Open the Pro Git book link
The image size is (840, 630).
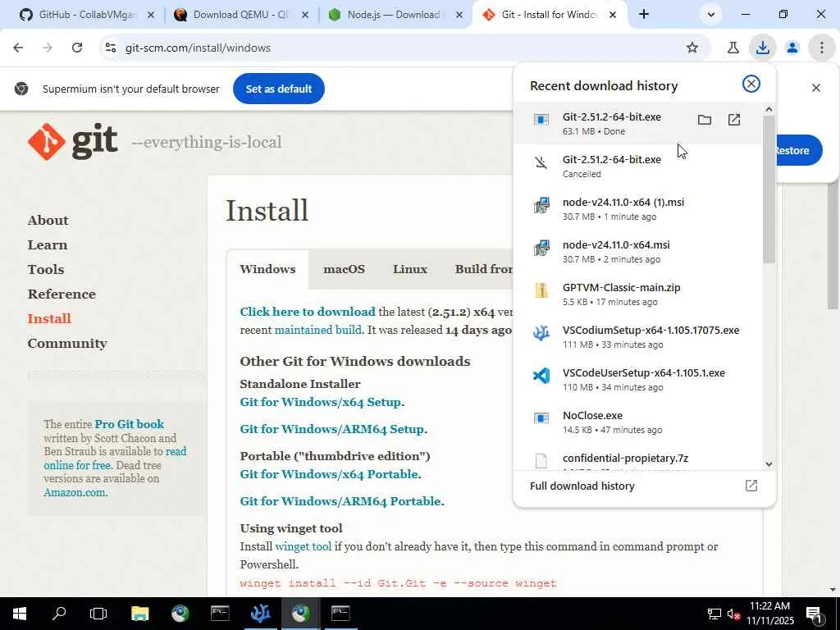click(129, 424)
